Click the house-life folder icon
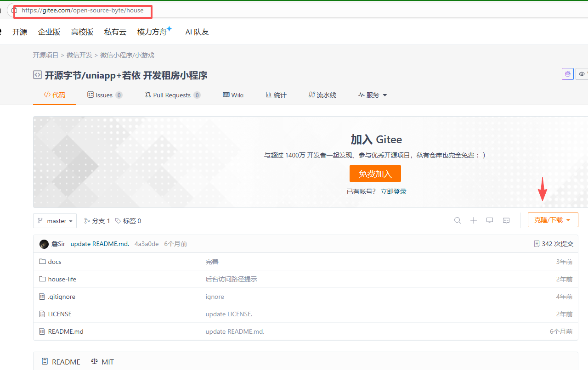The width and height of the screenshot is (588, 370). coord(42,279)
